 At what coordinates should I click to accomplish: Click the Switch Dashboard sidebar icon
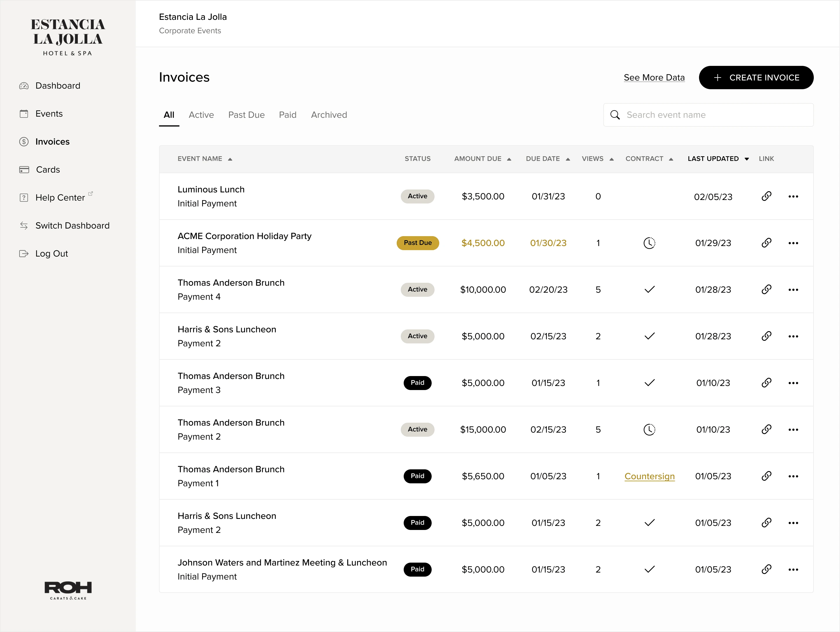pyautogui.click(x=24, y=226)
